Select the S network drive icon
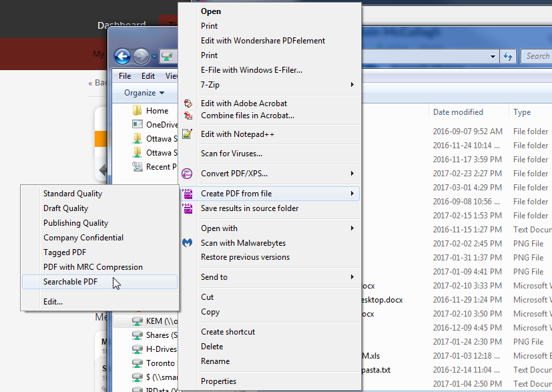 (137, 377)
